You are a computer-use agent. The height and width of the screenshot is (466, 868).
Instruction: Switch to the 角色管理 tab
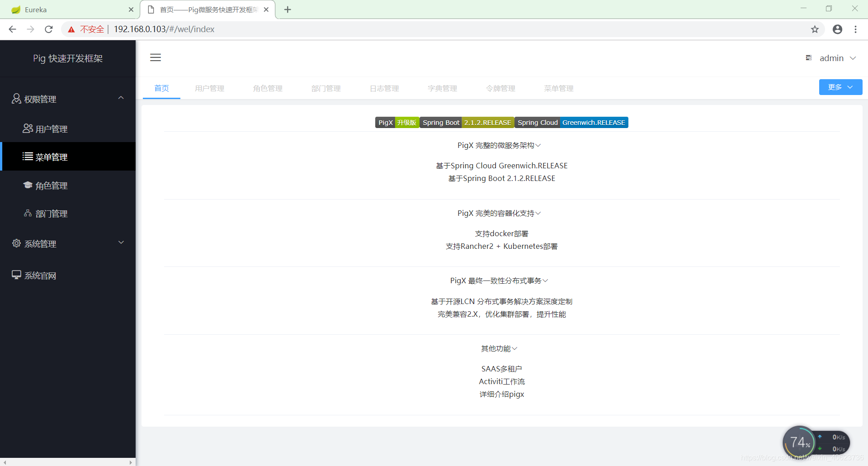268,88
